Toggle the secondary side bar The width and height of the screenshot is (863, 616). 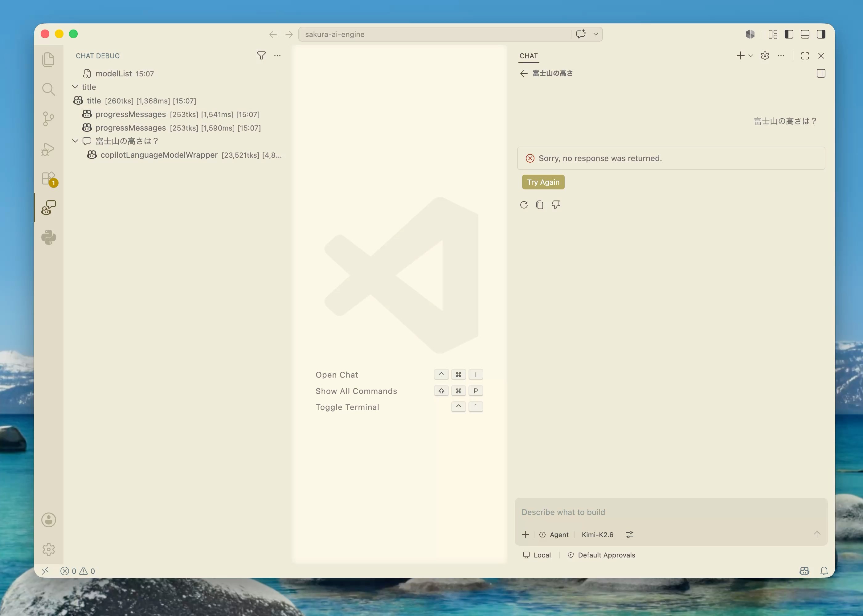tap(821, 34)
